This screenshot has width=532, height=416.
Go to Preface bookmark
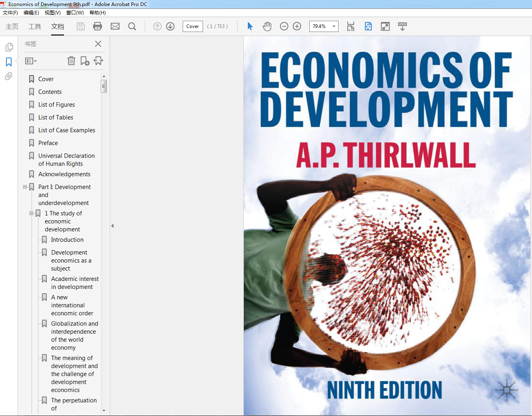[x=48, y=143]
